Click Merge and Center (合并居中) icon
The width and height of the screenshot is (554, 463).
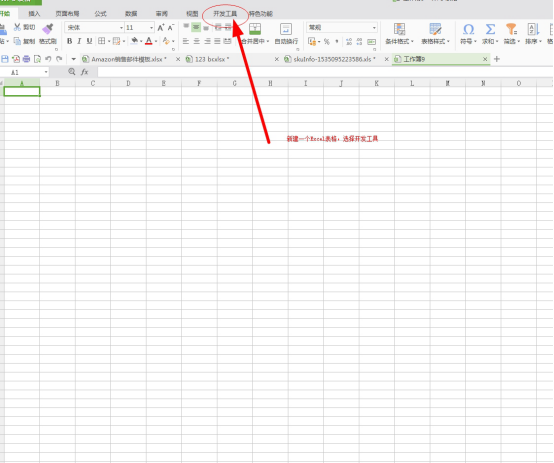coord(255,29)
